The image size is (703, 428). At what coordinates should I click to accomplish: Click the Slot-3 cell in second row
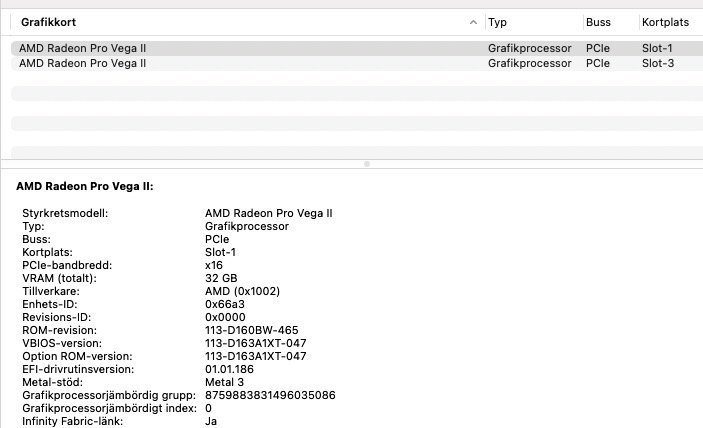[x=657, y=63]
